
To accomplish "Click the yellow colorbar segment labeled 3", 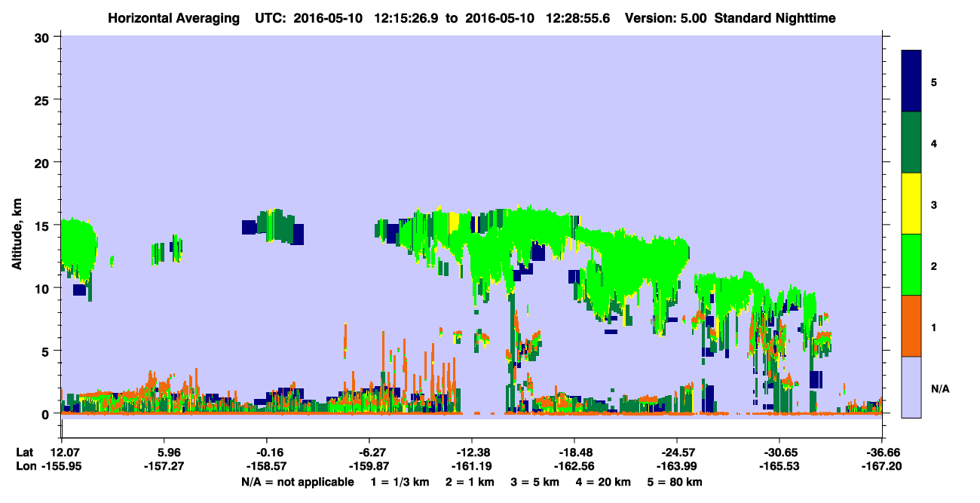I will (911, 204).
